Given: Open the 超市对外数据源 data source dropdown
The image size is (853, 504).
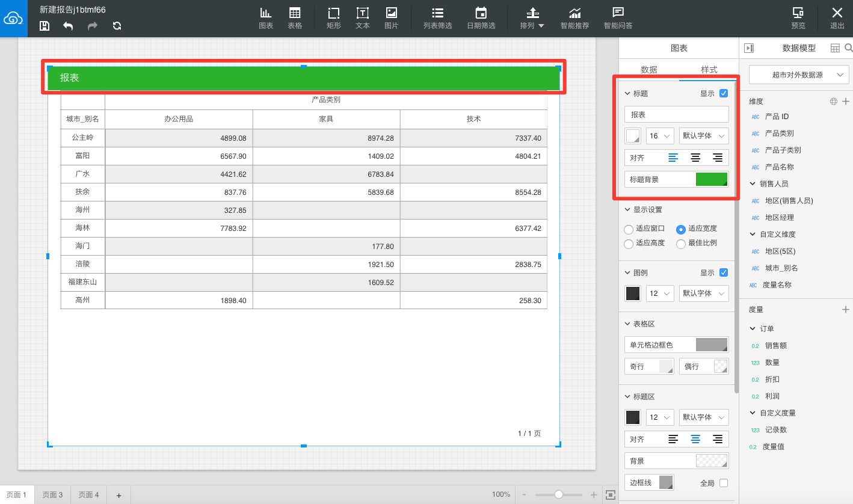Looking at the screenshot, I should click(x=798, y=75).
